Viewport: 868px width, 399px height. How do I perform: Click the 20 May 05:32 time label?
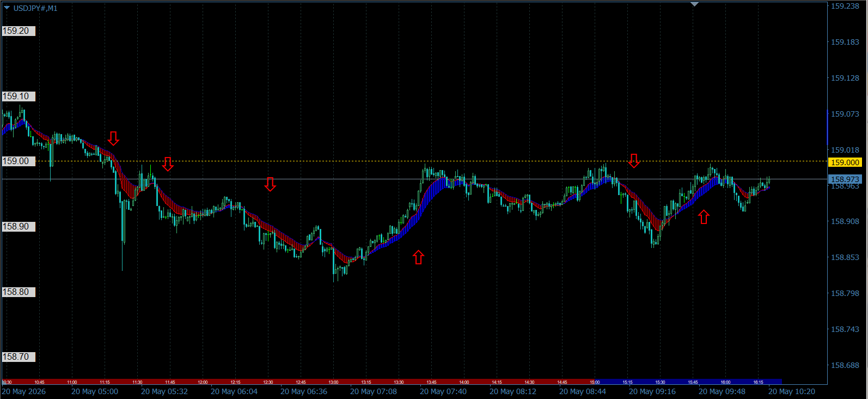[x=164, y=391]
